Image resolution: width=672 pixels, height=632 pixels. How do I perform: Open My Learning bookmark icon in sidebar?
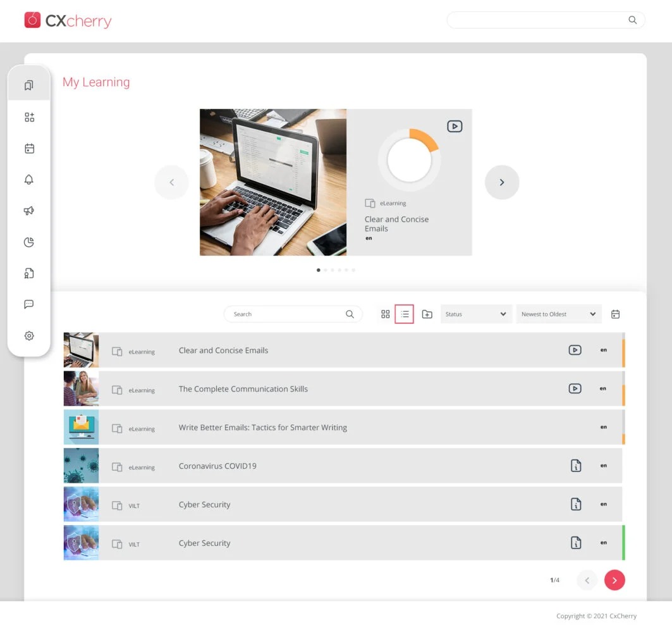point(28,85)
